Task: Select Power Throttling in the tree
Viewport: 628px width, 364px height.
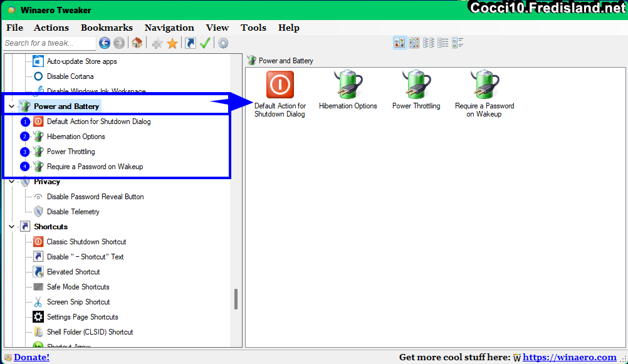Action: [x=71, y=152]
